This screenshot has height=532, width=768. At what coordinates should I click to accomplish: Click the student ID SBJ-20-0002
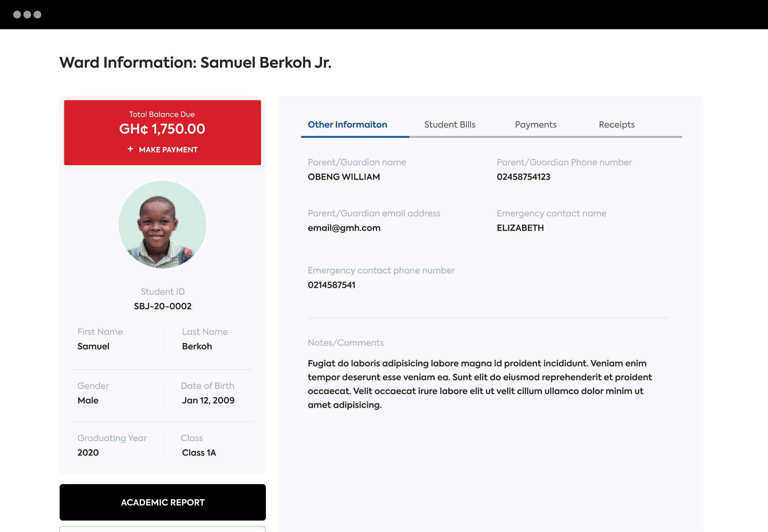point(162,306)
